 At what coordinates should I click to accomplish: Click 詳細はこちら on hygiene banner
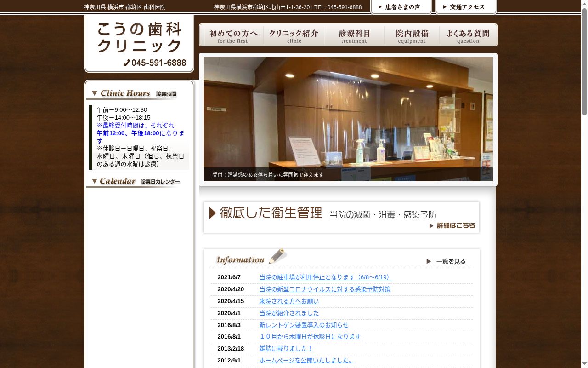[x=452, y=225]
